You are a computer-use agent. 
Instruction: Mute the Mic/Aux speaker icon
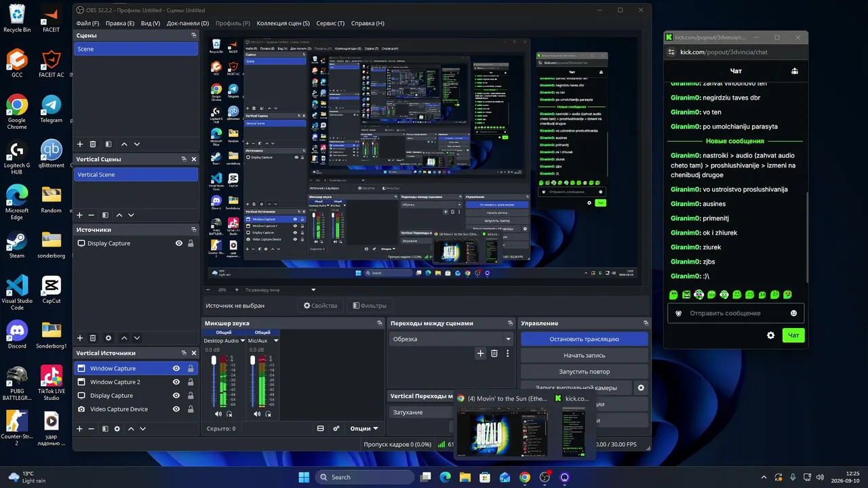click(x=256, y=413)
